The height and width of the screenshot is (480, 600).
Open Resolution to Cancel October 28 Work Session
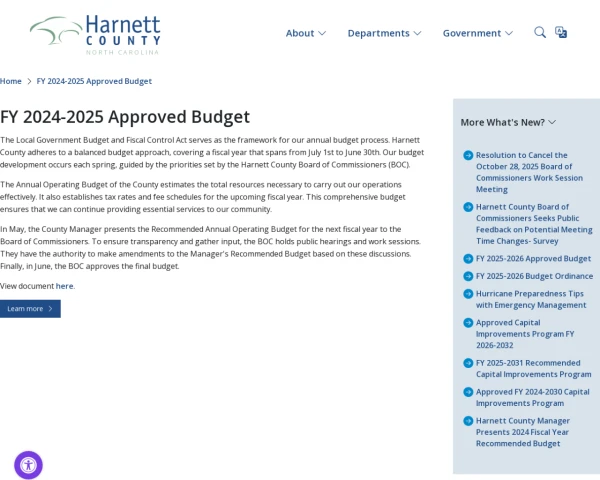(x=529, y=172)
